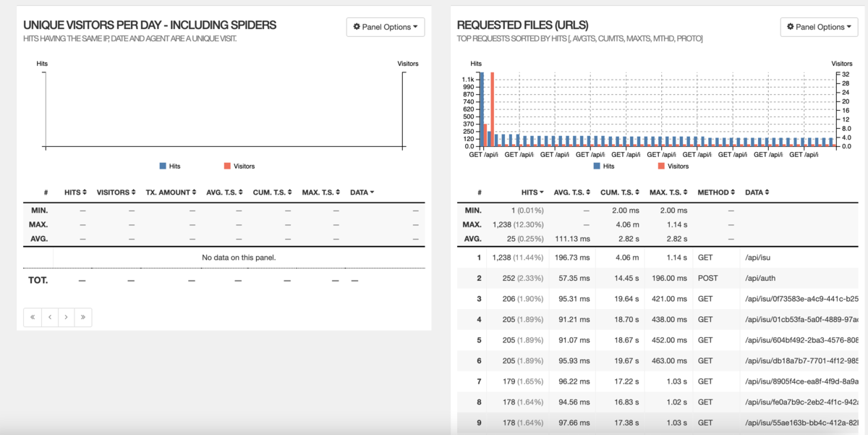
Task: Select average time "196.73 ms"
Action: point(571,258)
